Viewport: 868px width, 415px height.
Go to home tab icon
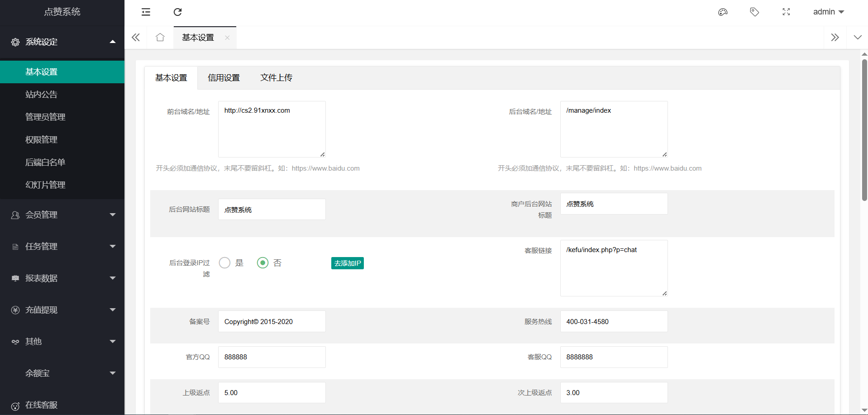[160, 38]
